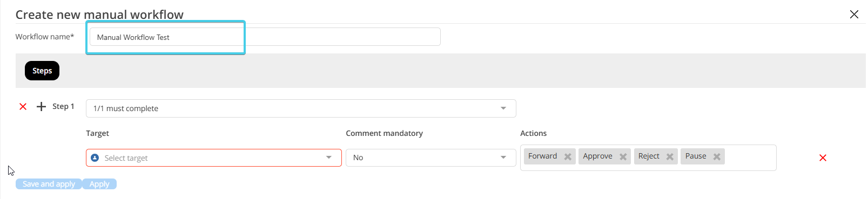Viewport: 868px width, 199px height.
Task: Remove the Pause action tag
Action: 717,157
